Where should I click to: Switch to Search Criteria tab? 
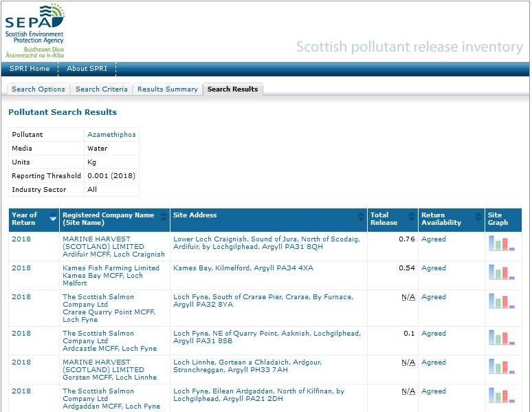point(101,89)
